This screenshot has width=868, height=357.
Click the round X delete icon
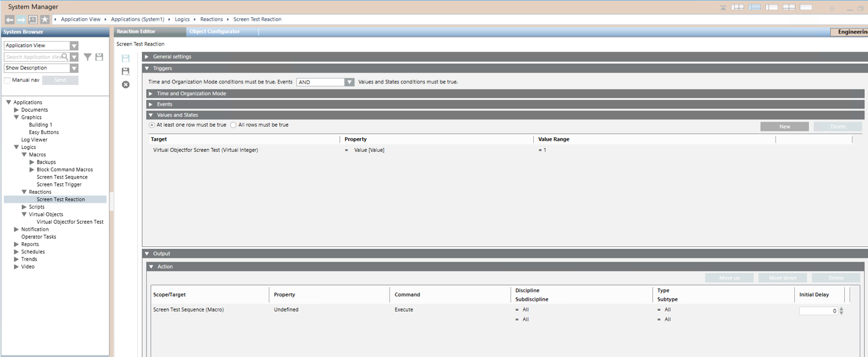(x=125, y=84)
